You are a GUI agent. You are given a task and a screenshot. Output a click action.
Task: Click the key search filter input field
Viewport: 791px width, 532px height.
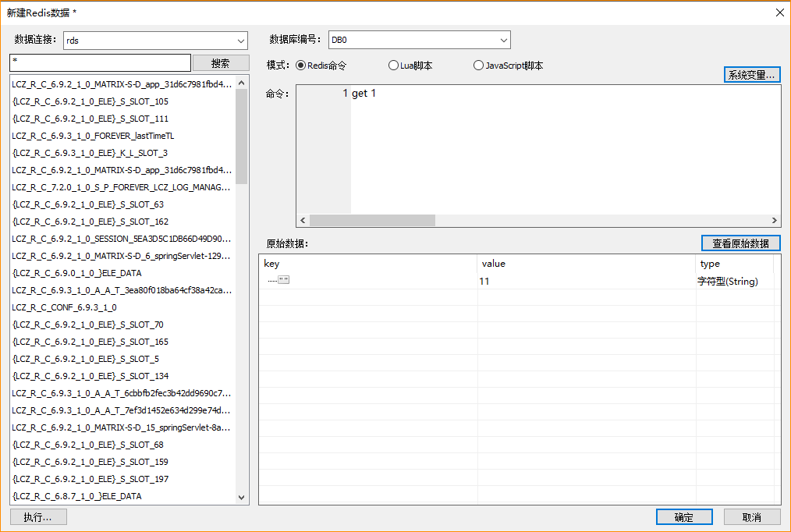click(100, 62)
